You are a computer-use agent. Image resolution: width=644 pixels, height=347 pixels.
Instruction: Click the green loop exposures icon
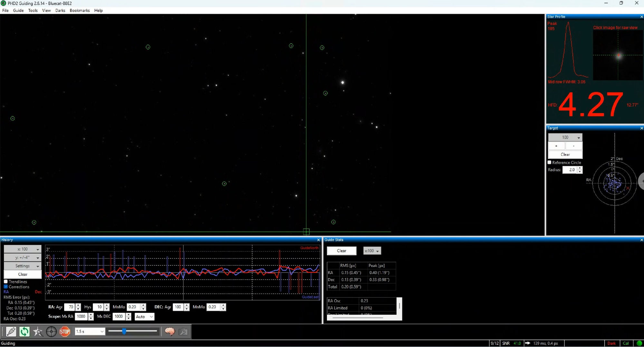click(x=24, y=332)
